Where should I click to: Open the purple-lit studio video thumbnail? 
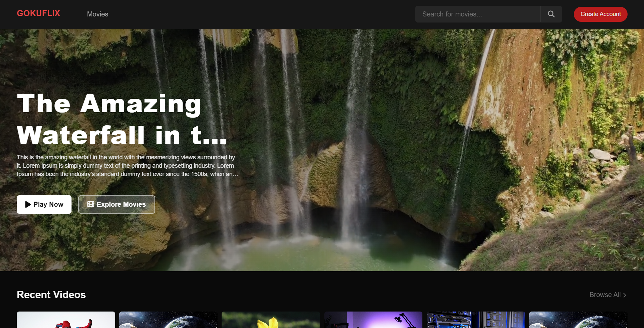pos(373,320)
